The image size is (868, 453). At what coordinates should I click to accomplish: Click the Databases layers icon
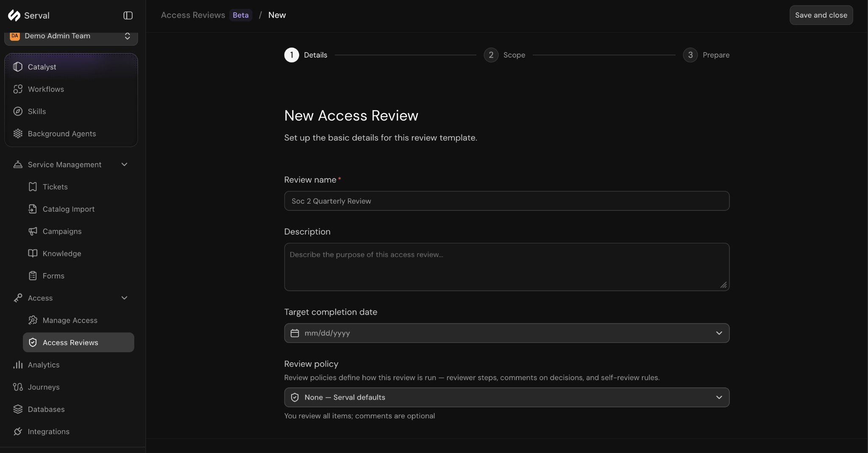coord(18,409)
